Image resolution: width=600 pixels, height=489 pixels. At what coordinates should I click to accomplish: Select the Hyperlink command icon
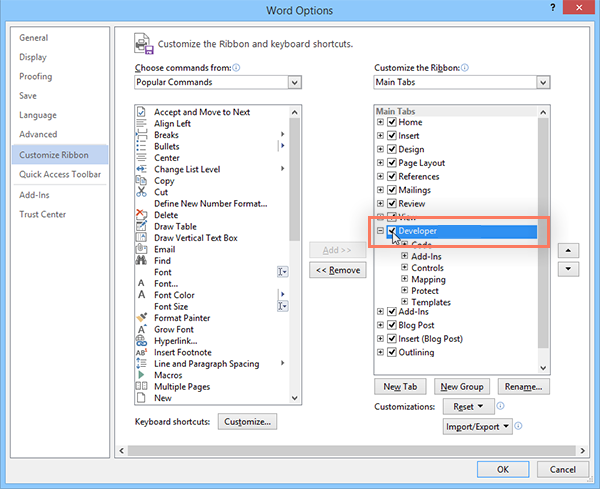(141, 341)
